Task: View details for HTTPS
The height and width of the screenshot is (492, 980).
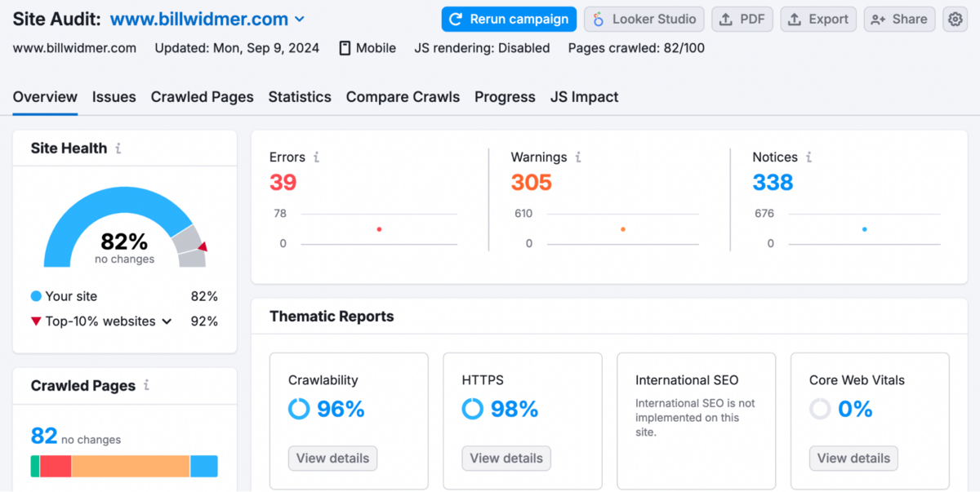Action: [x=506, y=458]
